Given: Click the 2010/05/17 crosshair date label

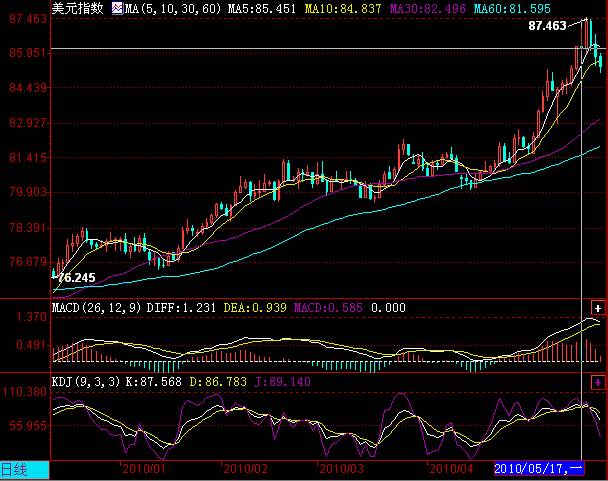Looking at the screenshot, I should coord(539,469).
